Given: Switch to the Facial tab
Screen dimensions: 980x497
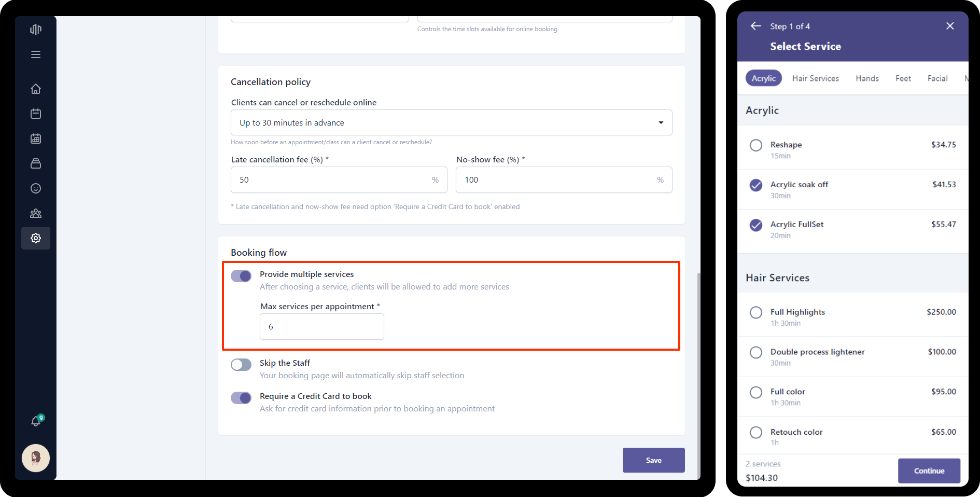Looking at the screenshot, I should point(937,78).
